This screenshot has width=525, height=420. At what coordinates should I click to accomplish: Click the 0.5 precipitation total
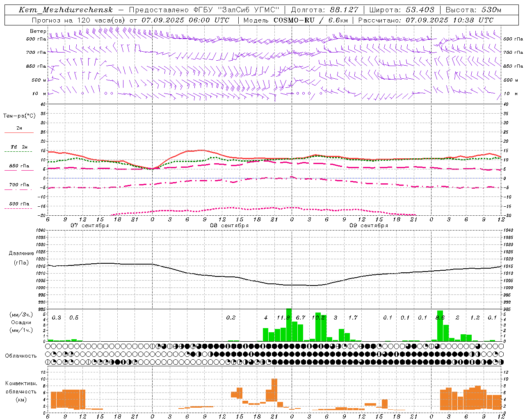74,318
